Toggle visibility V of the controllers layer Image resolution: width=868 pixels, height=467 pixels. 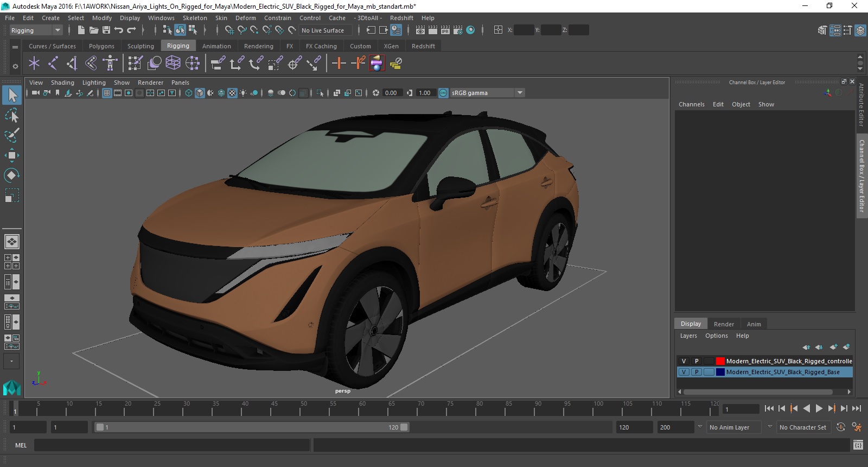click(x=684, y=361)
